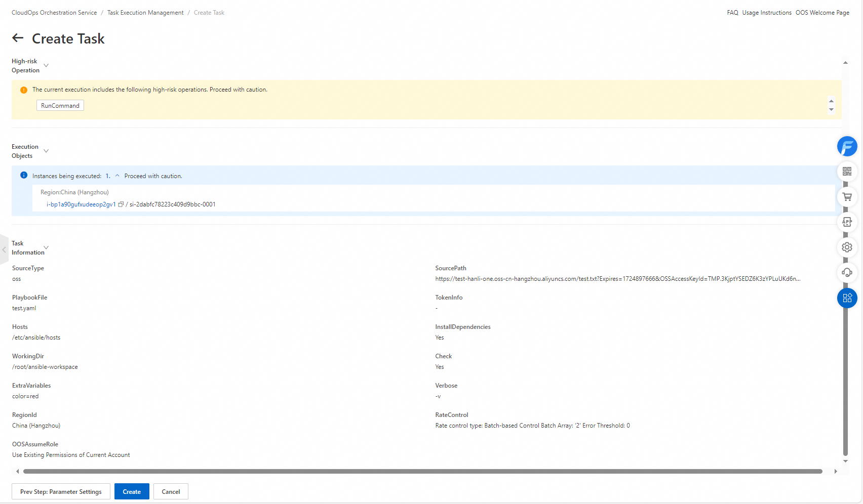The image size is (863, 504).
Task: Go to Prev Step: Parameter Settings
Action: (x=61, y=491)
